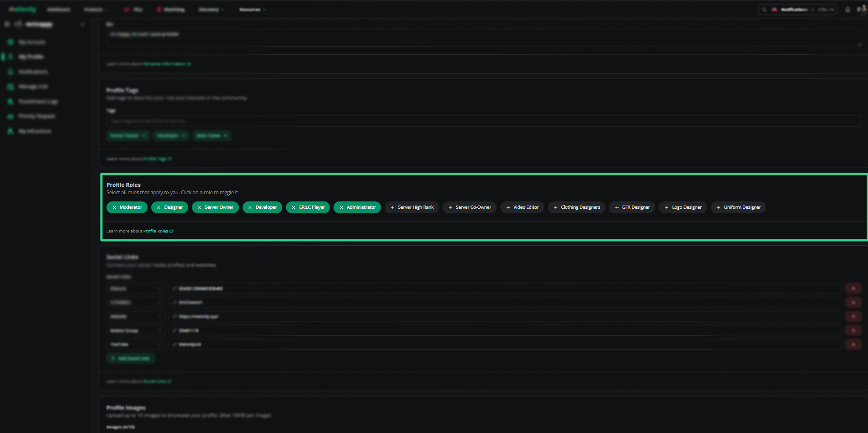Screen dimensions: 868x433
Task: Delete the Roblox Group social link row
Action: [x=853, y=330]
